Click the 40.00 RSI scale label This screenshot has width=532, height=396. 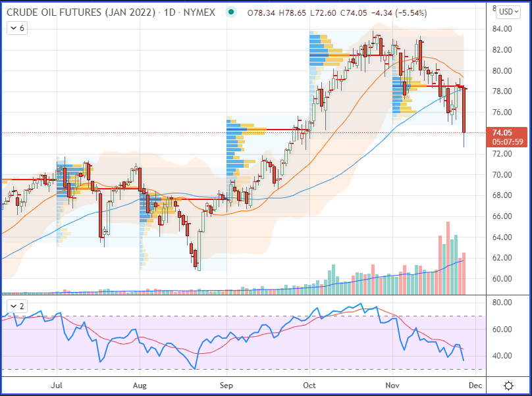pyautogui.click(x=502, y=356)
